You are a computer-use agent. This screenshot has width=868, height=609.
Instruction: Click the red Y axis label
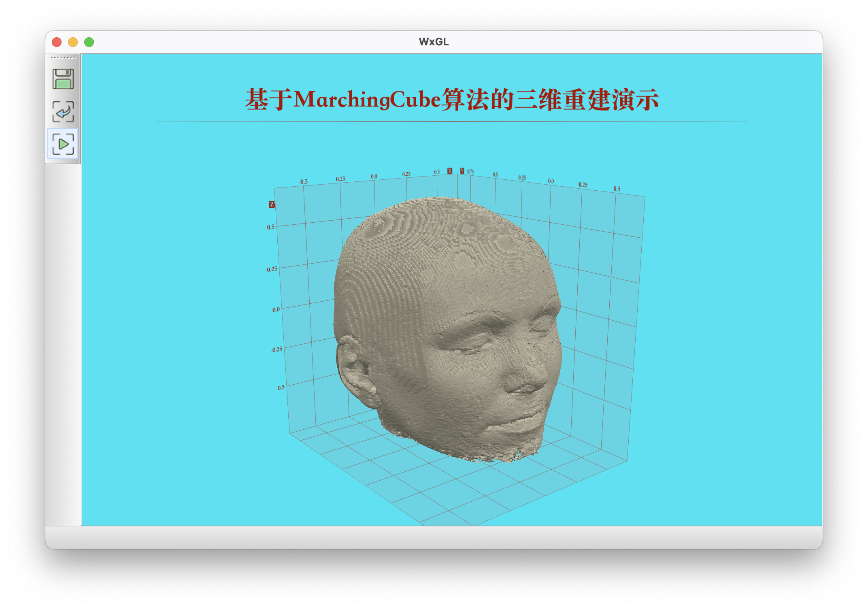(x=462, y=171)
